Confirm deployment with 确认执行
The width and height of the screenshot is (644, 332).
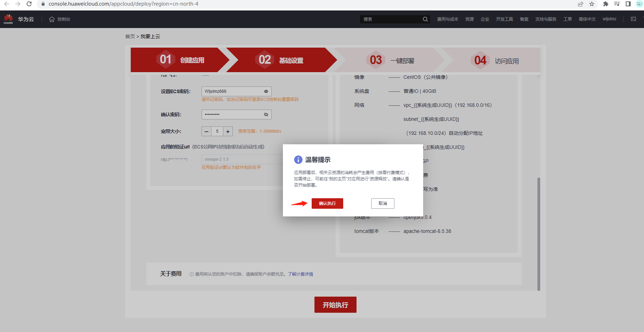coord(327,203)
